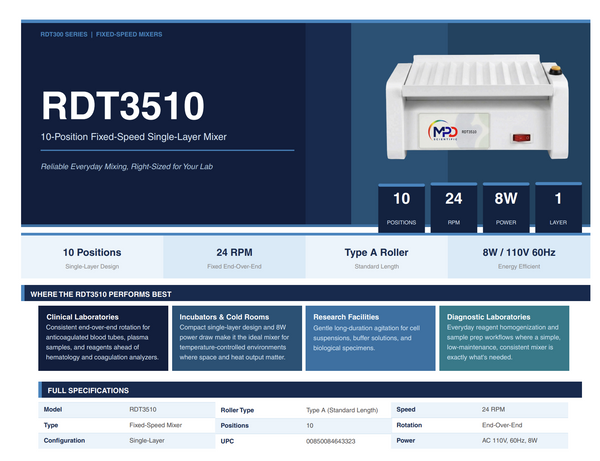The image size is (600, 461).
Task: Click the RDT3510 mixer product photo
Action: click(x=477, y=107)
